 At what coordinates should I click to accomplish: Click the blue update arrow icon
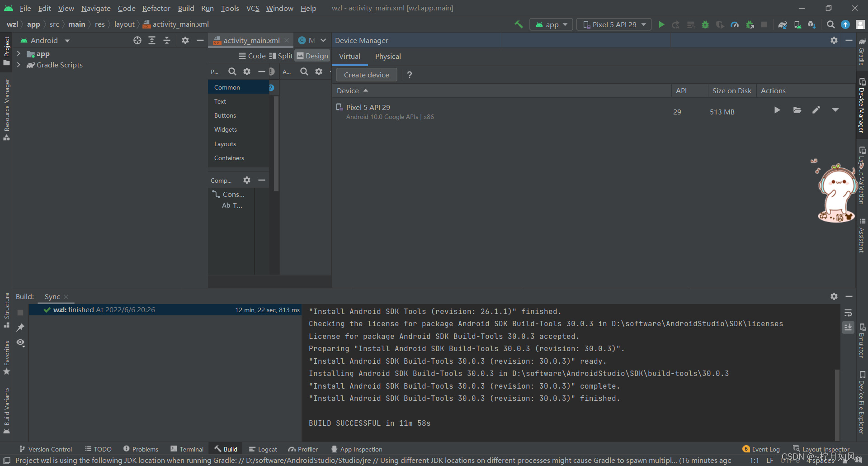845,24
